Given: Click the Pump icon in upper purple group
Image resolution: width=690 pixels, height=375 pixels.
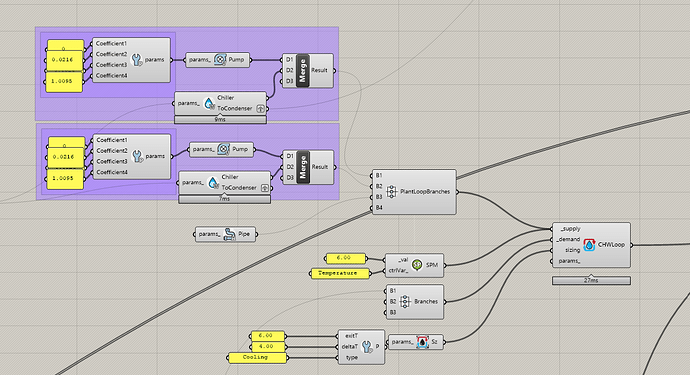Looking at the screenshot, I should [220, 59].
